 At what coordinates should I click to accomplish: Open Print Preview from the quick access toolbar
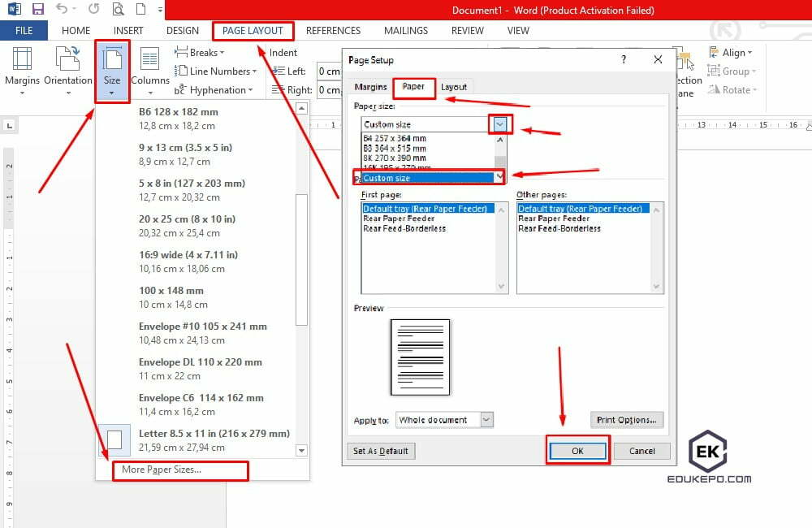click(118, 9)
